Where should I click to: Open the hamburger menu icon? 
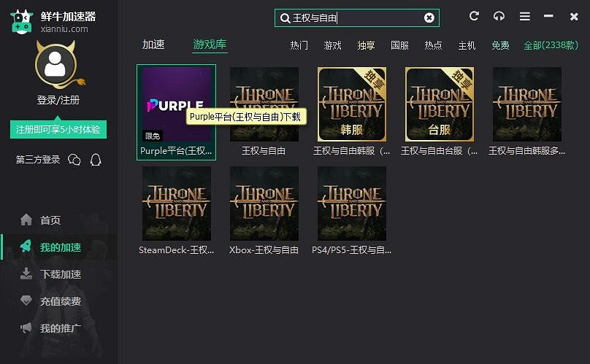coord(524,16)
